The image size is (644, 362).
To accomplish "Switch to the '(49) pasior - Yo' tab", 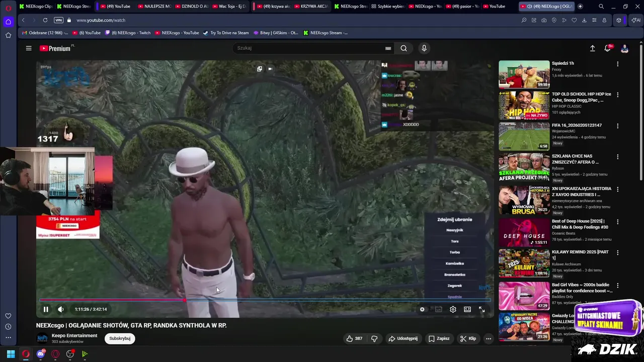I will [462, 7].
